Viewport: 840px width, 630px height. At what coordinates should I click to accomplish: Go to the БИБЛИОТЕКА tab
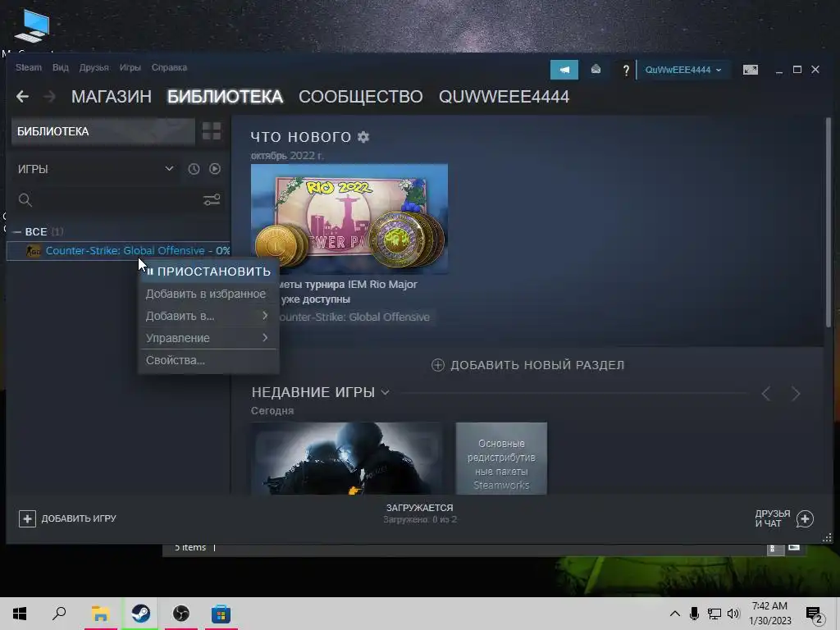tap(225, 97)
